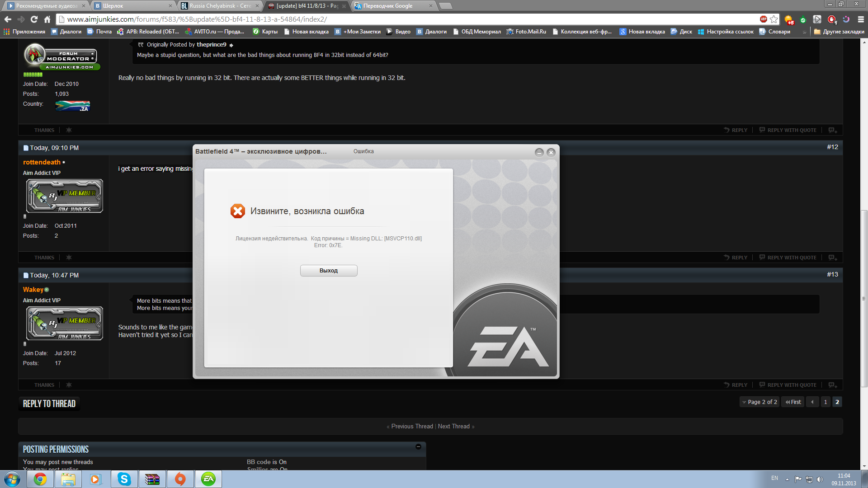The width and height of the screenshot is (868, 488).
Task: Reload the current page
Action: [34, 19]
